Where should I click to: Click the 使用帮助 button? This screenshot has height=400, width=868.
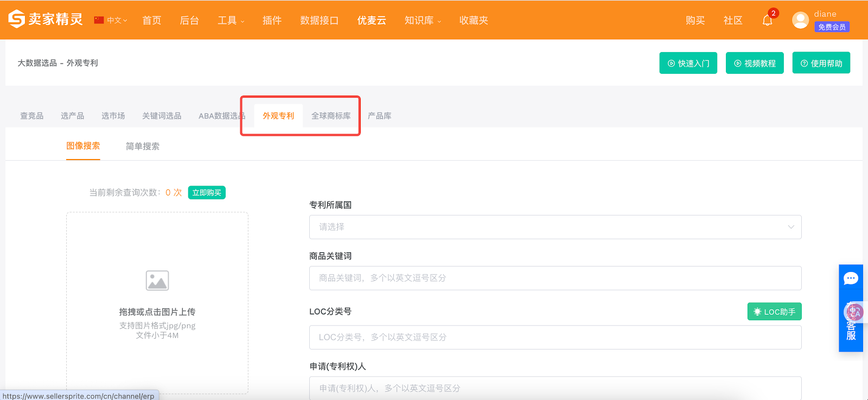coord(821,64)
